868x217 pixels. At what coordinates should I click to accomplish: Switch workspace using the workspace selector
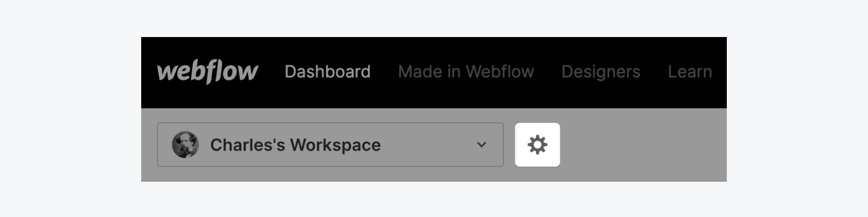(x=330, y=145)
